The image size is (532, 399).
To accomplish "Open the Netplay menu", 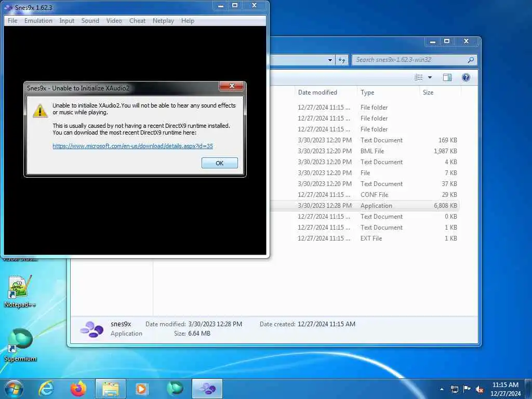I will click(163, 21).
